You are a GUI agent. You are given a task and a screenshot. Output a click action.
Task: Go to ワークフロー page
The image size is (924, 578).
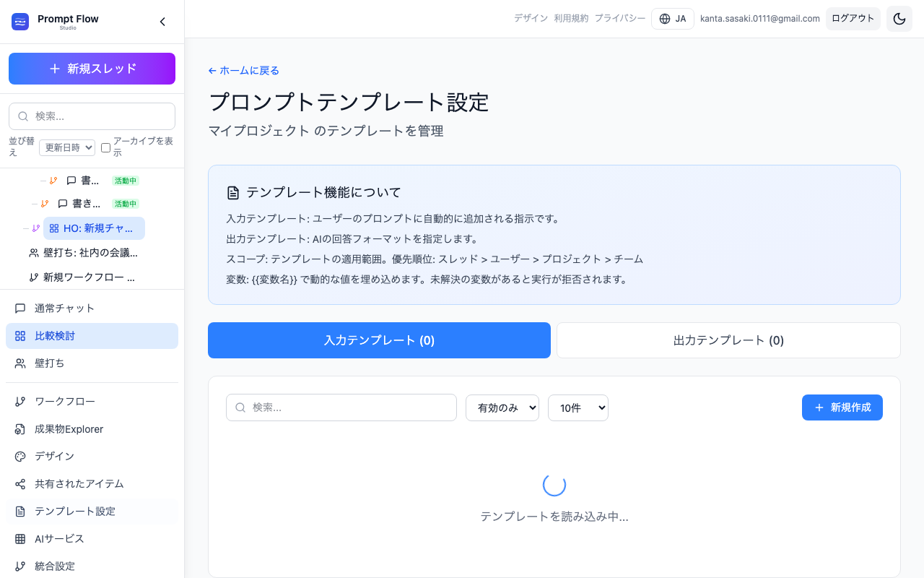(92, 402)
